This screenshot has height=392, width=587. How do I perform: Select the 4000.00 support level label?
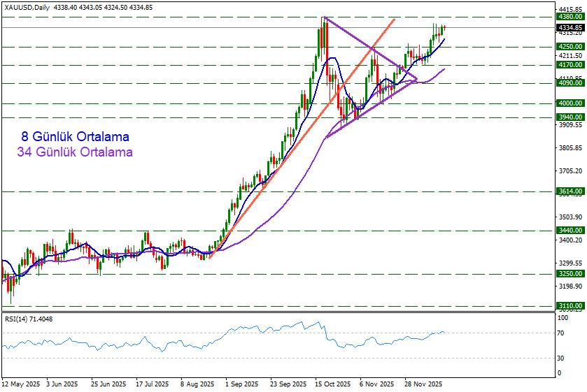[x=570, y=103]
